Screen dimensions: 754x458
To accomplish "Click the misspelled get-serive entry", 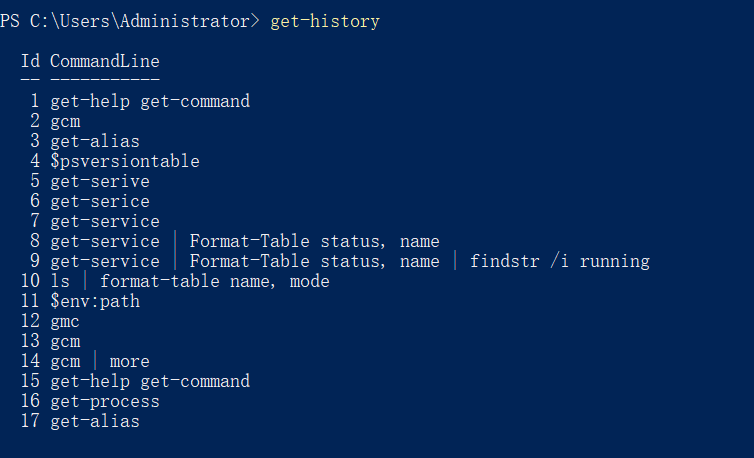I will tap(100, 181).
